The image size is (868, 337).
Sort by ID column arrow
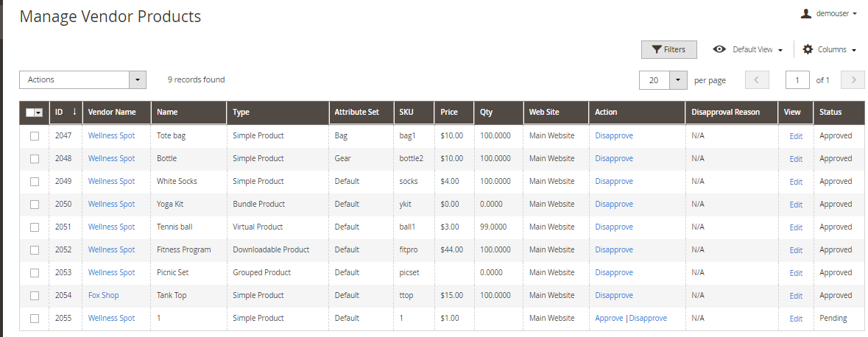[74, 112]
